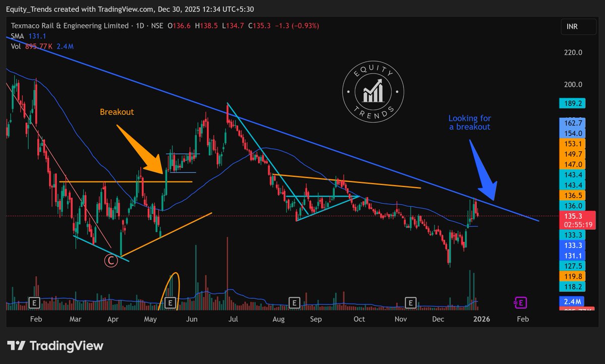Click the 149.7 price label
Viewport: 605px width, 364px height.
[x=572, y=154]
